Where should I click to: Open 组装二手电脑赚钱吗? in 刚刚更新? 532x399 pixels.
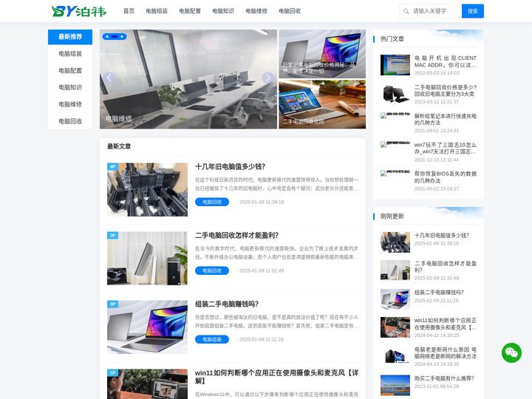[x=439, y=293]
